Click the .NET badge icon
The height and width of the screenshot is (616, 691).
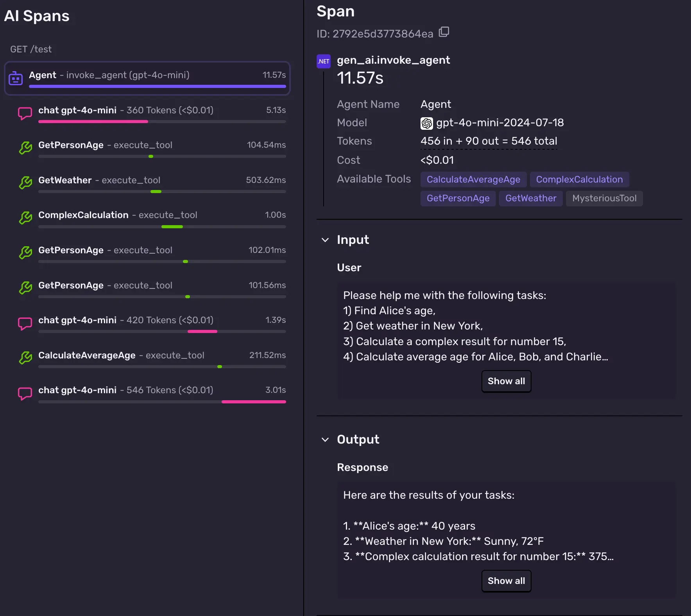point(323,61)
